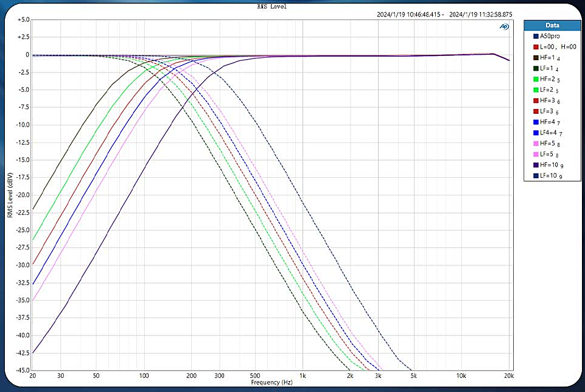Click the 10k frequency axis tick
This screenshot has height=392, width=585.
(x=461, y=376)
